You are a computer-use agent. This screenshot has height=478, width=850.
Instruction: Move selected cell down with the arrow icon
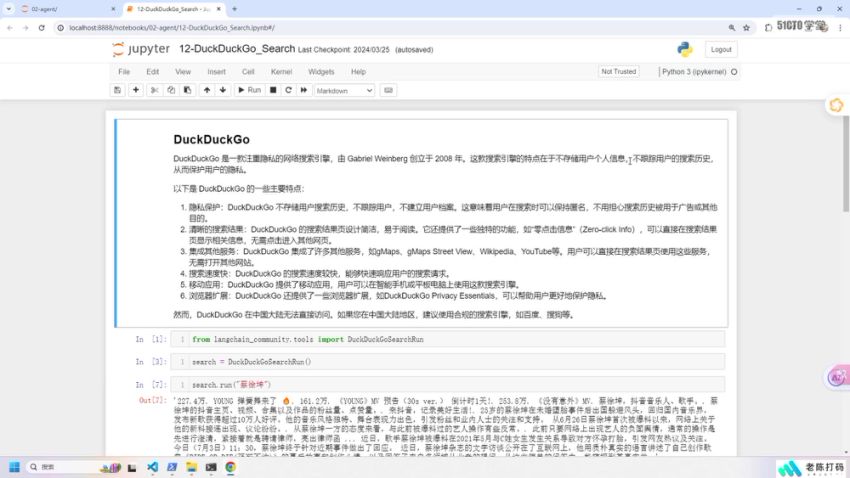click(223, 91)
